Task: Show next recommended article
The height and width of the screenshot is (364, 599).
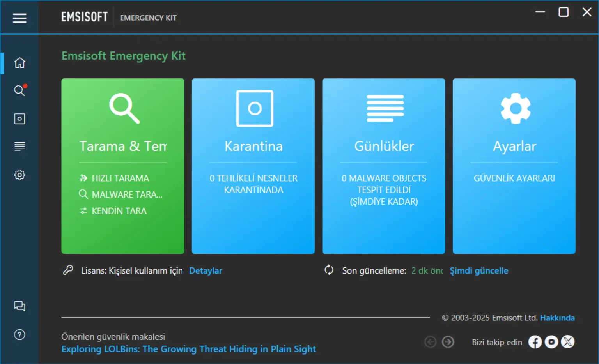Action: (448, 342)
